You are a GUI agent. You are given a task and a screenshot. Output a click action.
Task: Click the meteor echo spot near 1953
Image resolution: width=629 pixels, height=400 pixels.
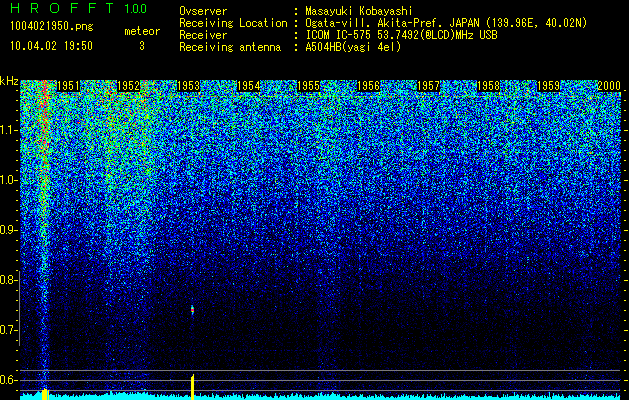192,310
